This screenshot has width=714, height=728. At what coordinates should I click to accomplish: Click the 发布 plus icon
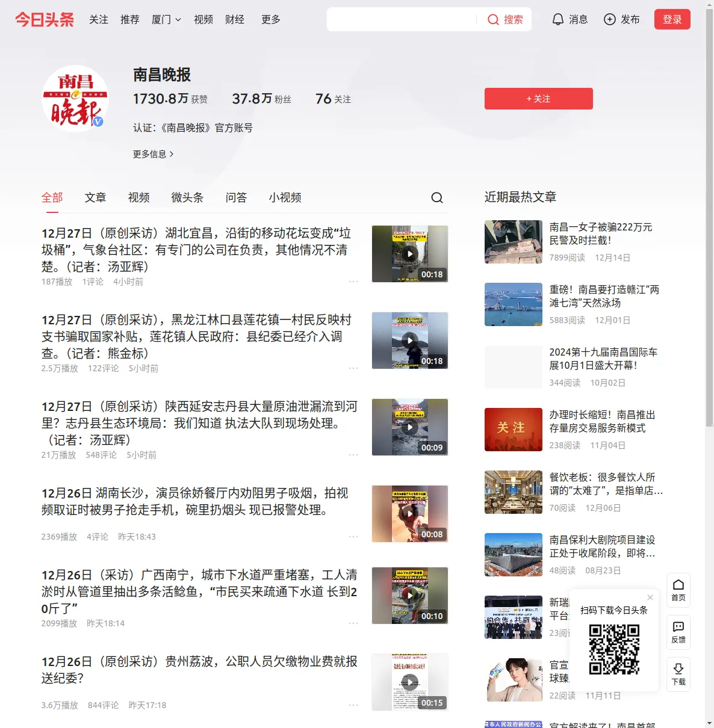point(610,19)
